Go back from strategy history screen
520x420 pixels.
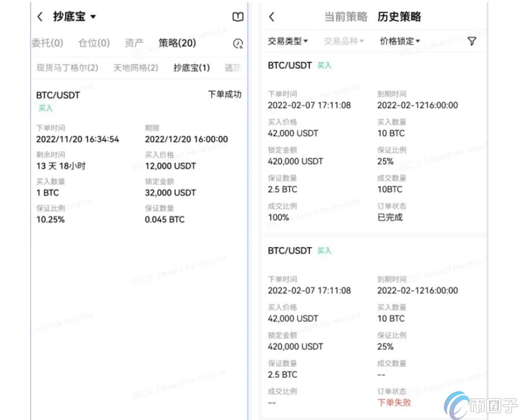pyautogui.click(x=272, y=17)
